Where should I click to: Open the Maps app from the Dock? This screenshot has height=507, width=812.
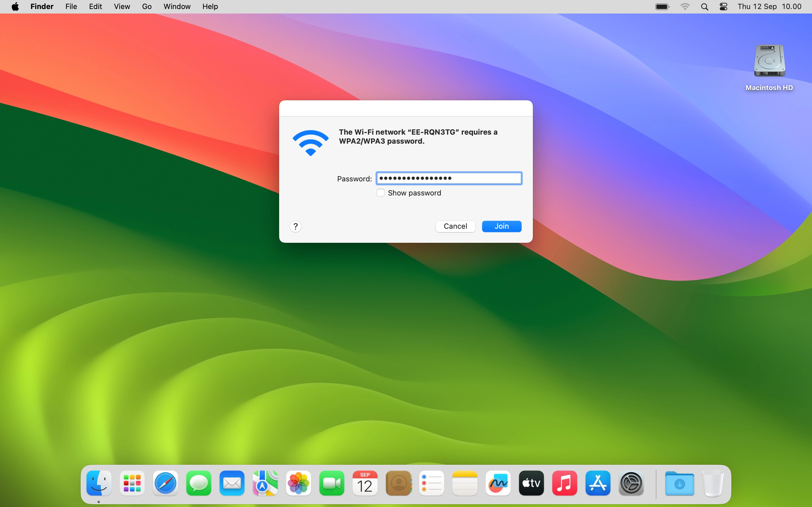(265, 483)
